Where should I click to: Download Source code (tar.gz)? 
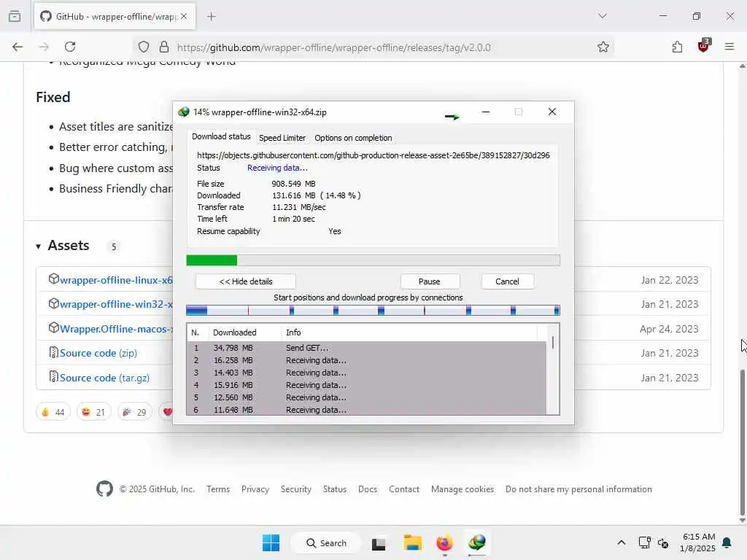click(x=104, y=378)
